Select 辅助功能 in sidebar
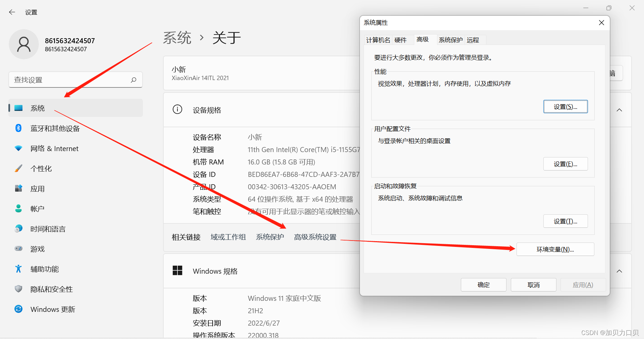 tap(75, 269)
